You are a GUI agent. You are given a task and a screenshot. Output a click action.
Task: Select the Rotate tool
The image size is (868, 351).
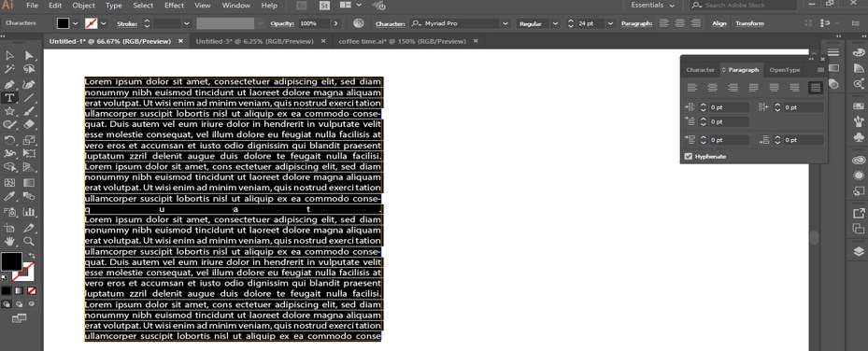pyautogui.click(x=9, y=140)
